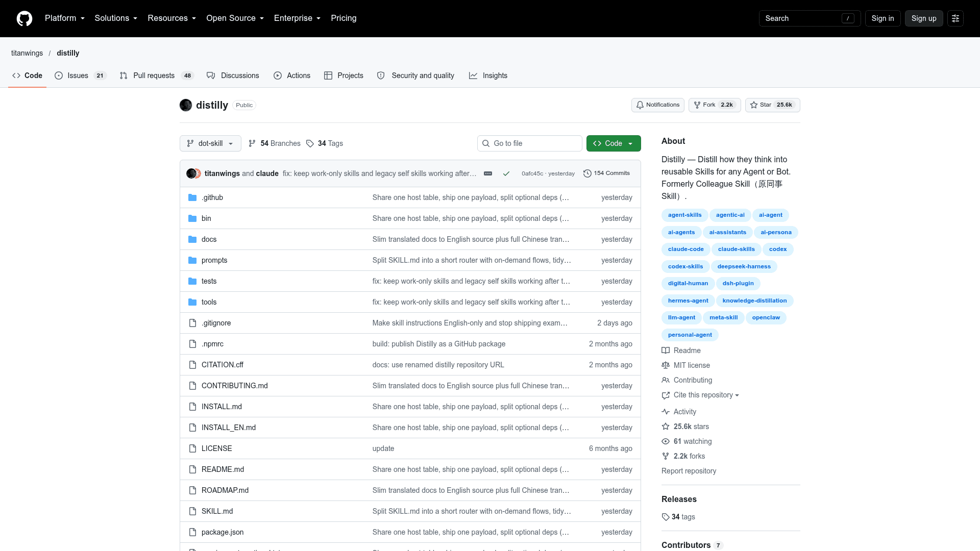Go to the GitHub homepage logo
Viewport: 980px width, 551px height.
tap(24, 18)
